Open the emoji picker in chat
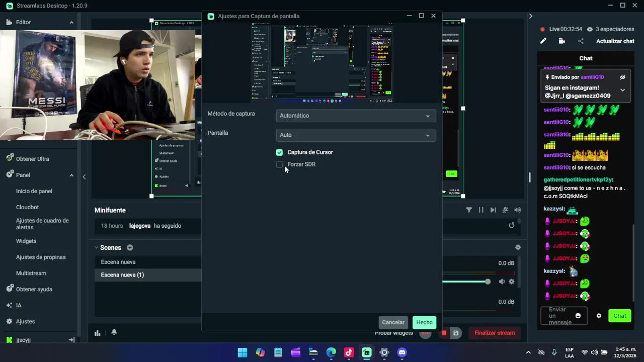The height and width of the screenshot is (362, 644). point(578,316)
